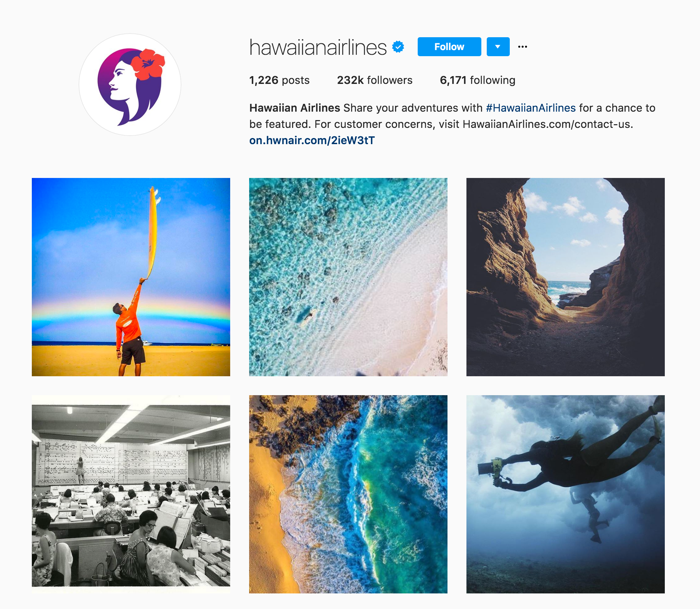
Task: Open underwater diver with camera photo
Action: [x=565, y=494]
